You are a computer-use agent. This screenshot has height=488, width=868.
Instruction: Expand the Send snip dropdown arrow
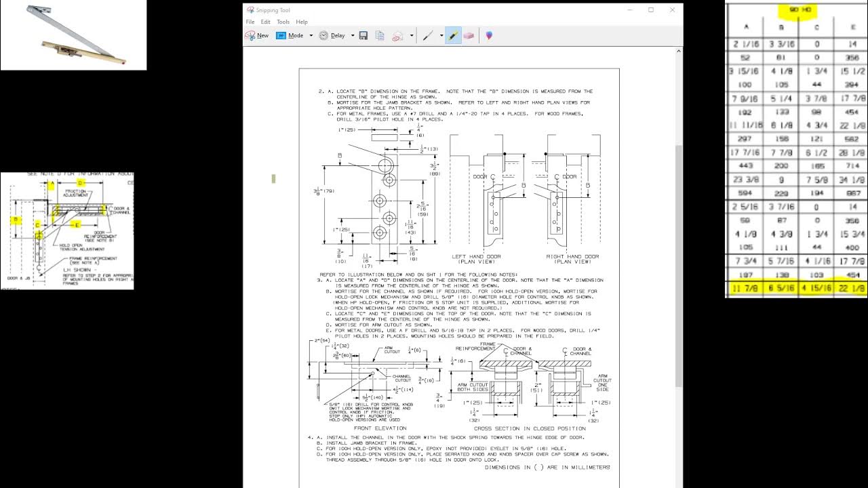coord(411,35)
